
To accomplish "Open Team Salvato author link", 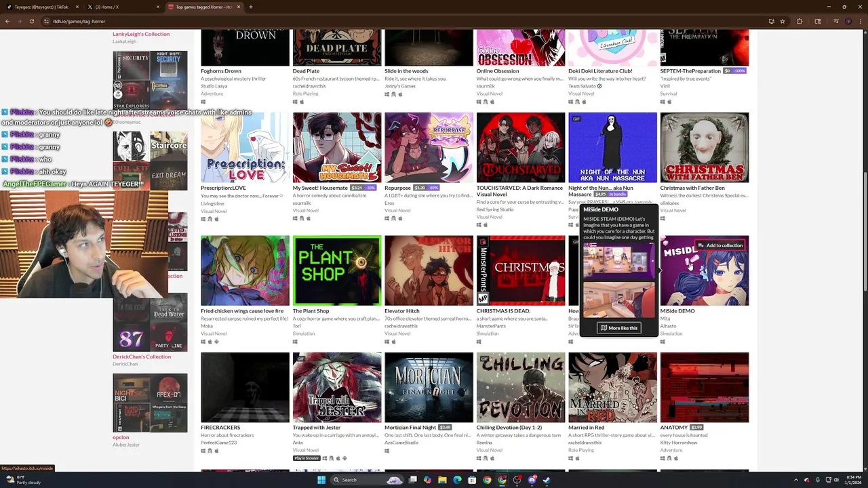I will click(582, 86).
